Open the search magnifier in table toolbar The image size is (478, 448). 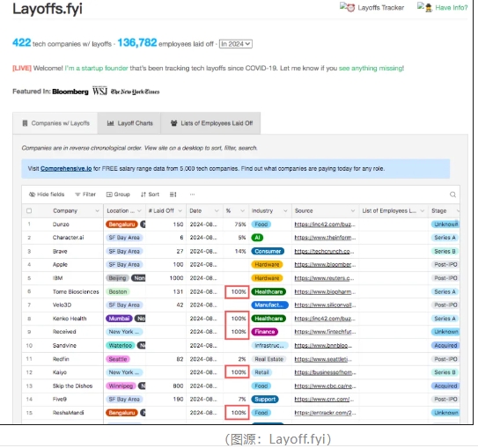click(x=452, y=195)
